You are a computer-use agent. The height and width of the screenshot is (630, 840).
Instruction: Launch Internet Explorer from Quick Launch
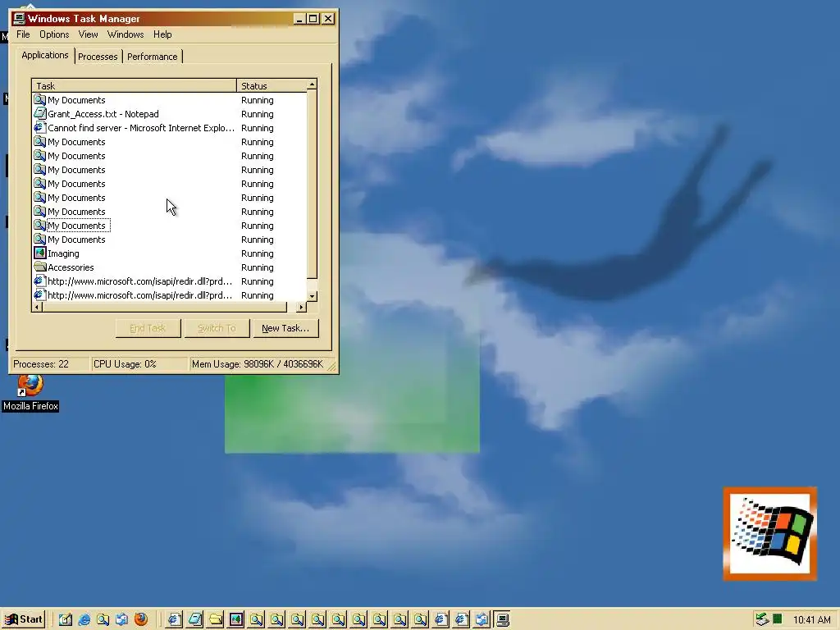coord(84,620)
